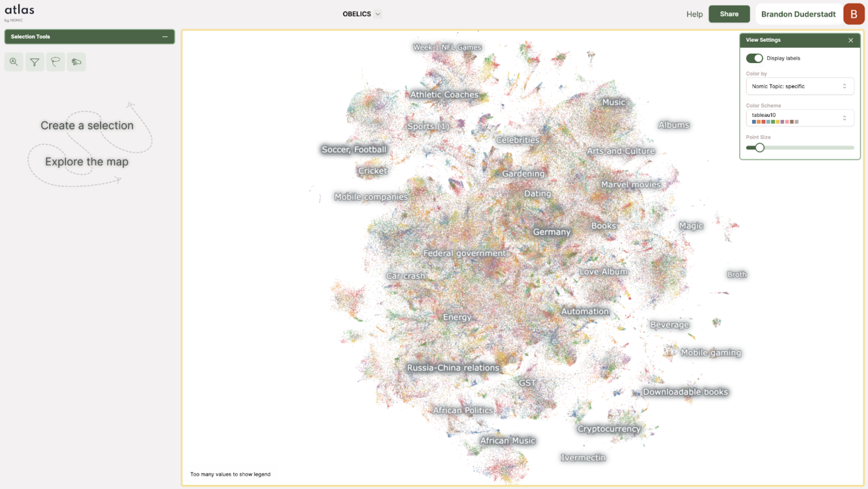Select the filter tool icon
The image size is (868, 489).
pyautogui.click(x=35, y=62)
